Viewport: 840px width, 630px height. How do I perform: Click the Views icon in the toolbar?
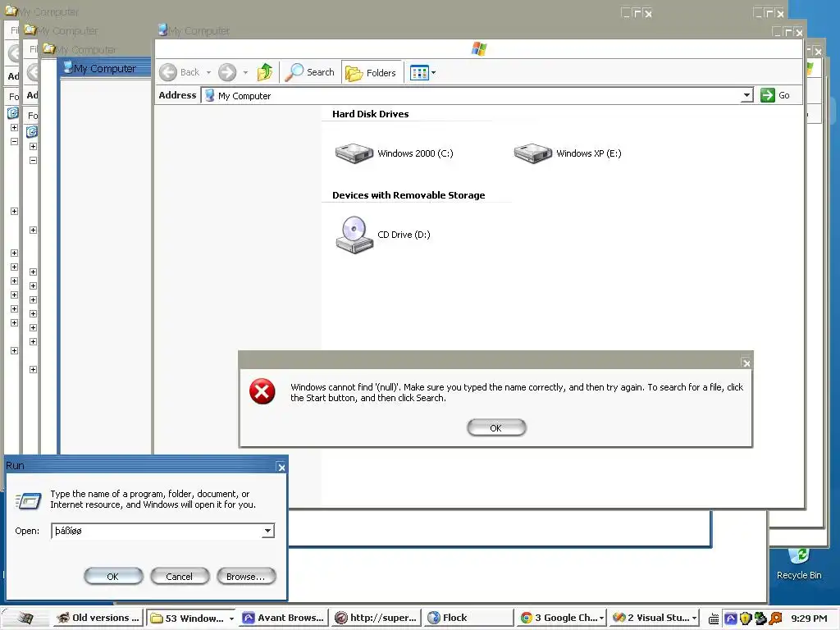click(419, 72)
